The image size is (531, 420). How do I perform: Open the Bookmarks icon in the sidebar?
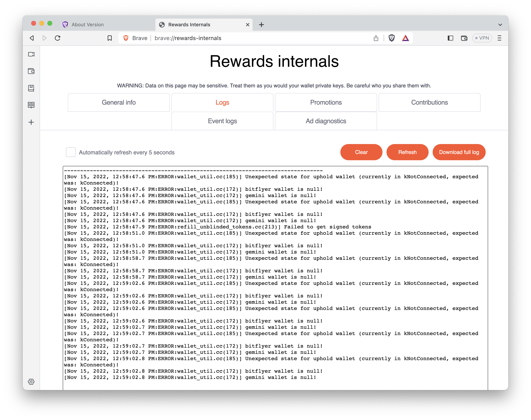click(31, 88)
